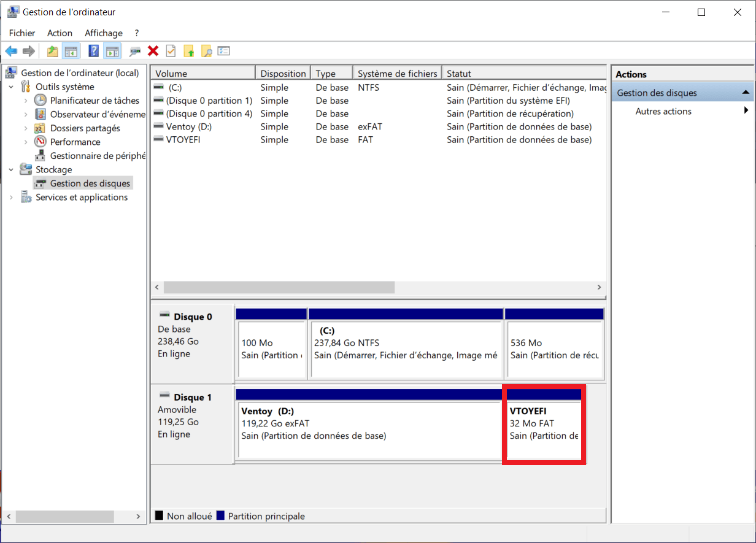Open the Affichage menu
Viewport: 756px width, 543px height.
(103, 33)
